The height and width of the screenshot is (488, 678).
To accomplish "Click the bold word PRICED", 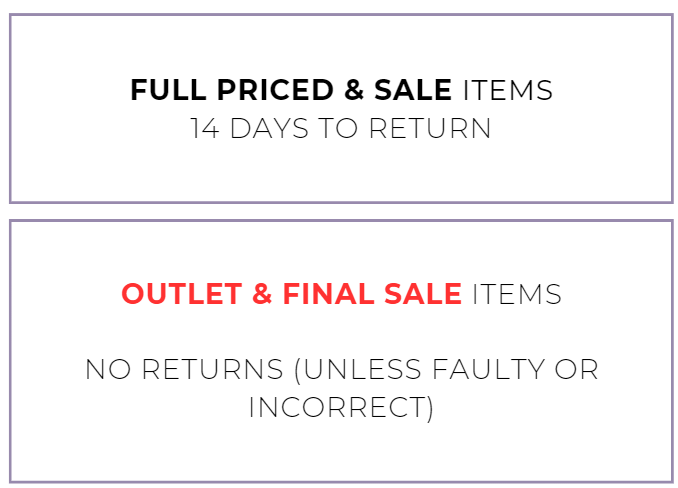I will pos(275,90).
